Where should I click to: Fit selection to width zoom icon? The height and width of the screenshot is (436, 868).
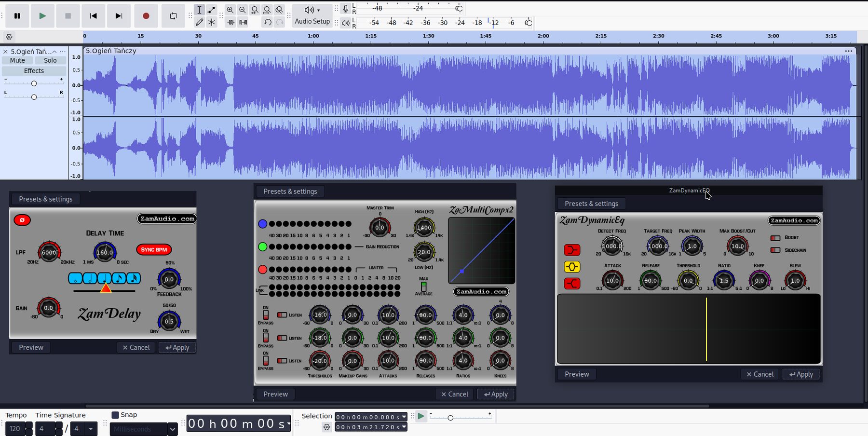pyautogui.click(x=255, y=10)
